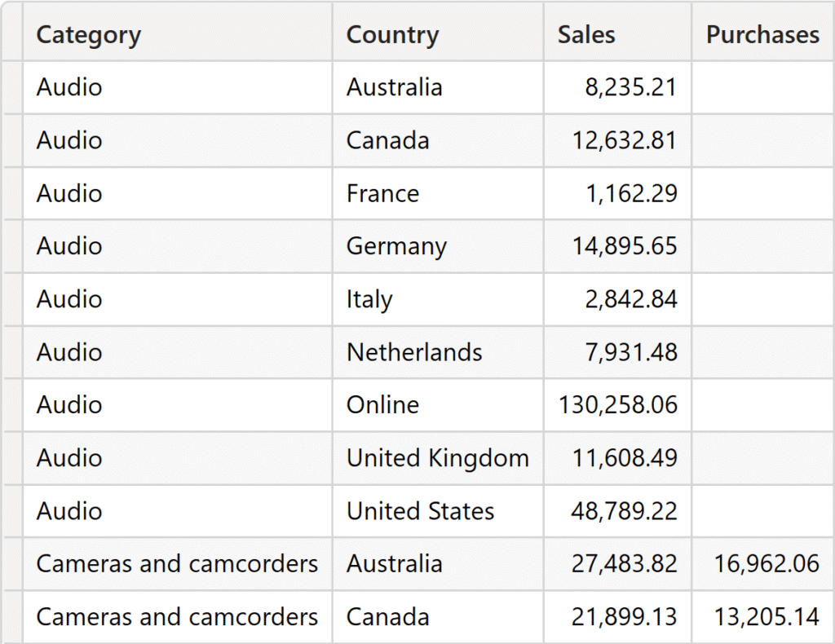Click the Category column header

coord(89,35)
